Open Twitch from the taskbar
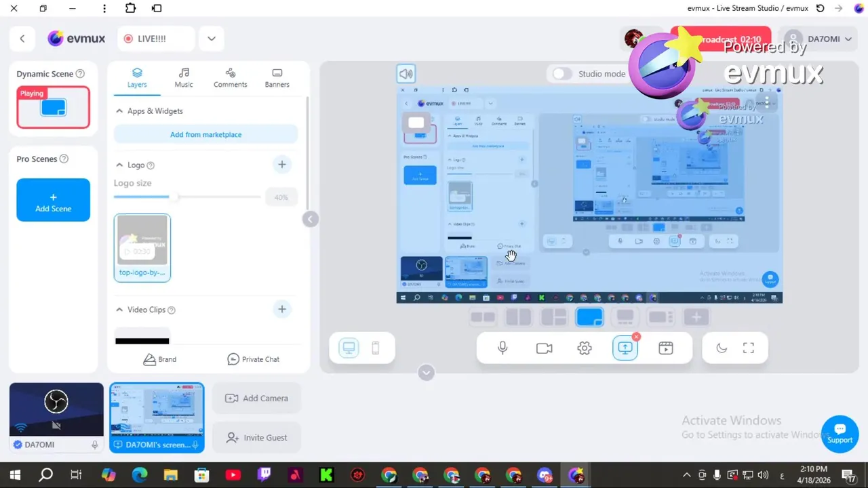 point(264,475)
